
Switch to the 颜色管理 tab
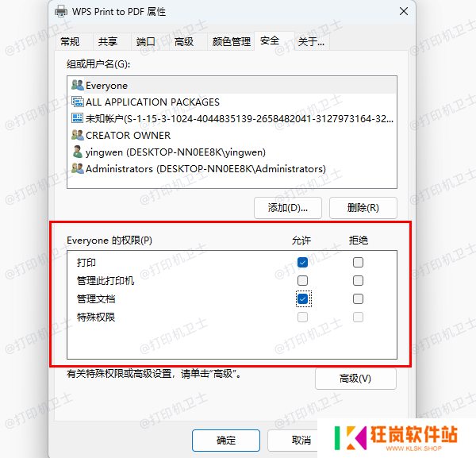click(232, 41)
